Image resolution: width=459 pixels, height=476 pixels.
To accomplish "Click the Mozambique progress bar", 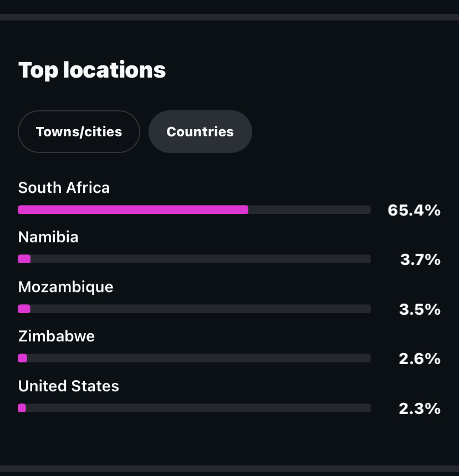I will 194,309.
